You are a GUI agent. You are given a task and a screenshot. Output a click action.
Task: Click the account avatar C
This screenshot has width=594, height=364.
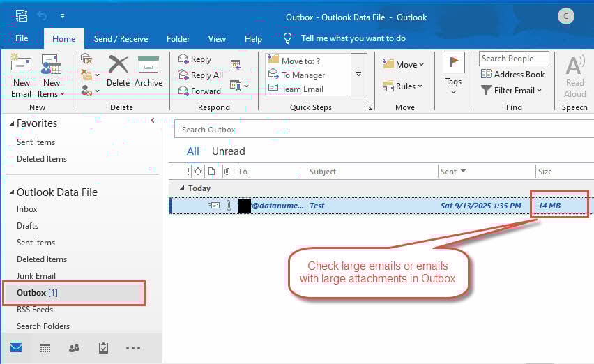click(565, 16)
